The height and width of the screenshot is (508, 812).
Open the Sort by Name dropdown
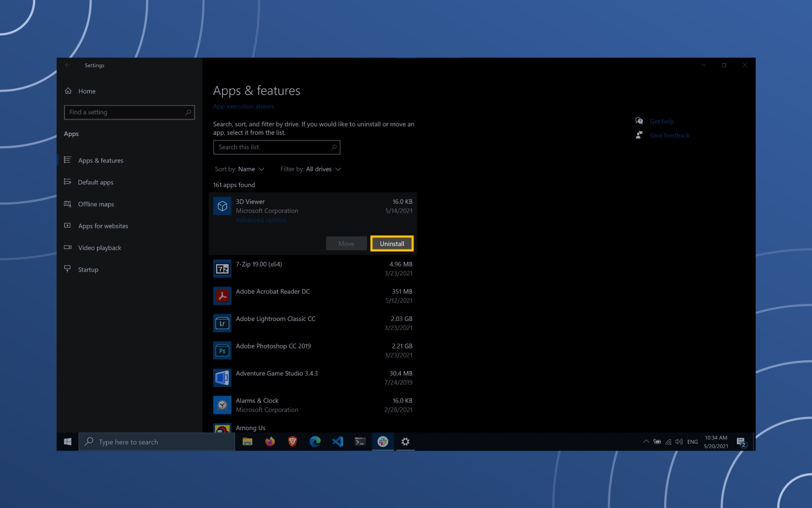pos(239,169)
